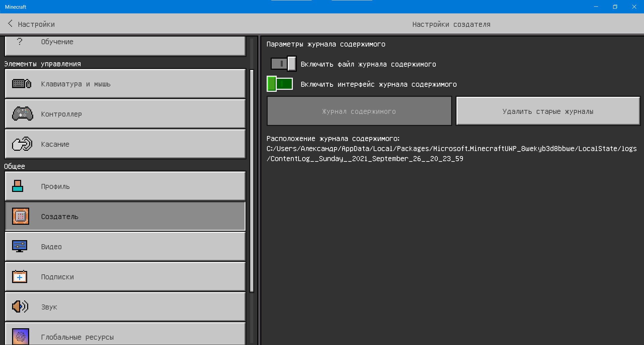Click the Настройки back label
The height and width of the screenshot is (345, 644).
point(36,24)
